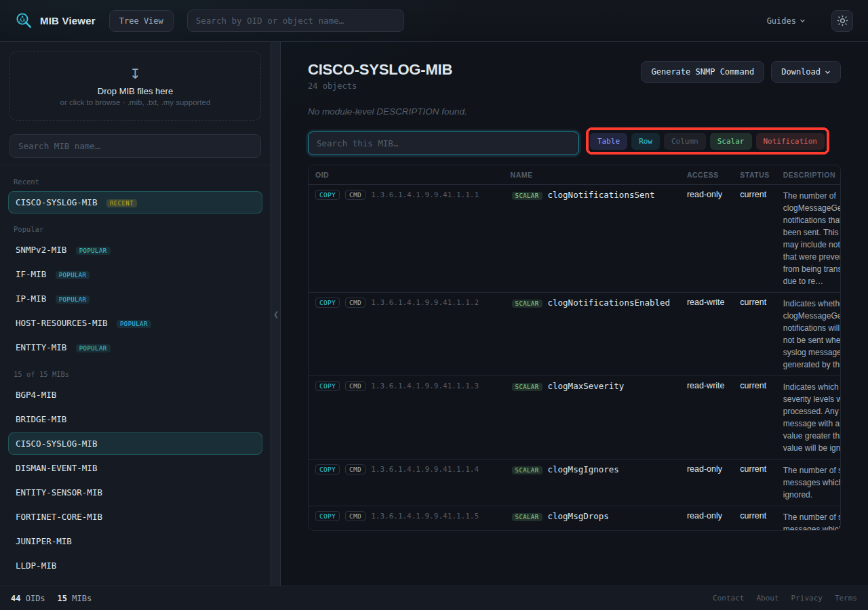Click OID 1.3.6.1.4.1.9.9.41.1.1.1 text
Viewport: 868px width, 610px height.
425,195
